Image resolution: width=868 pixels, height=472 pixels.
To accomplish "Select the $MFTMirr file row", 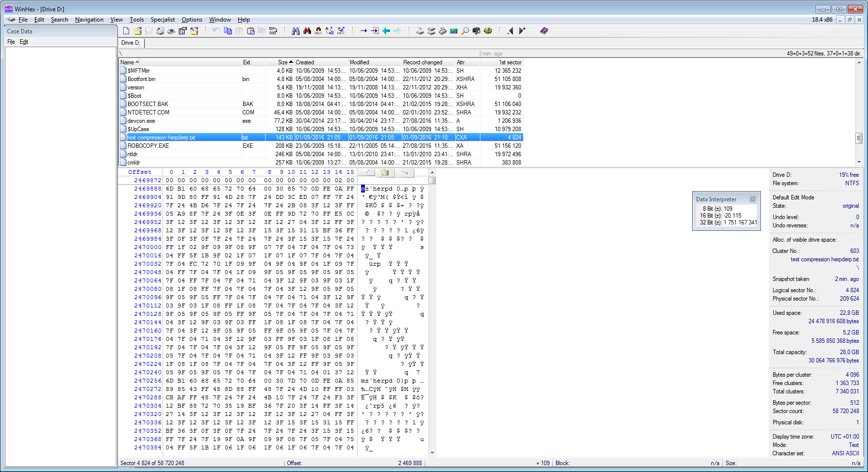I will [x=321, y=71].
